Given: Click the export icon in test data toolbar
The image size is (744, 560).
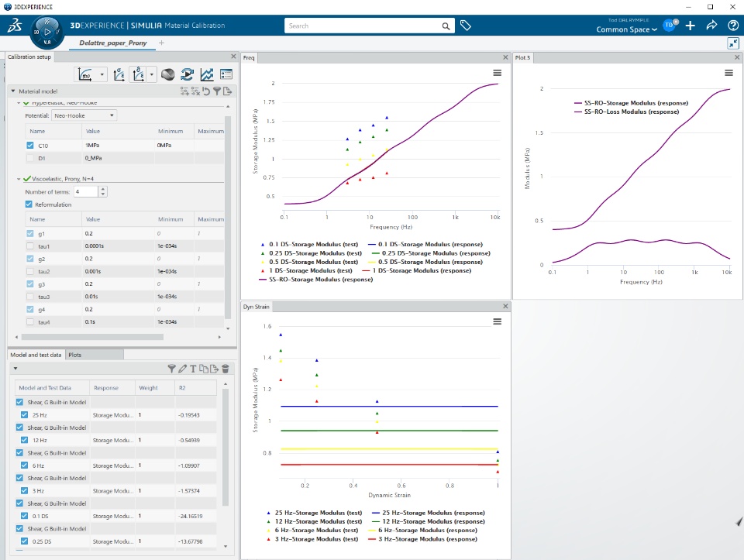Looking at the screenshot, I should pos(214,369).
